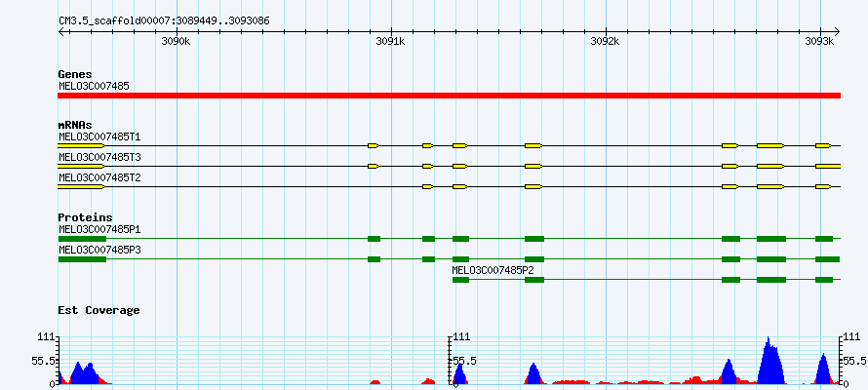
Task: Click the first green block of protein MELO3C007485P2
Action: point(460,280)
